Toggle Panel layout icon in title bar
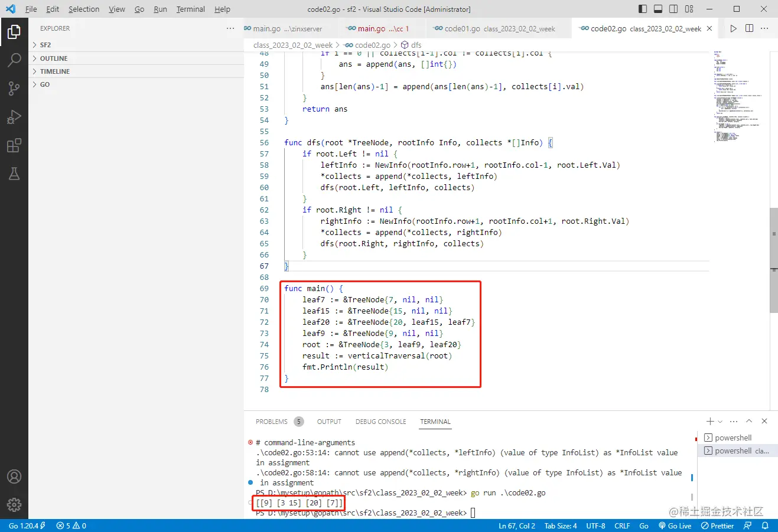 point(658,9)
